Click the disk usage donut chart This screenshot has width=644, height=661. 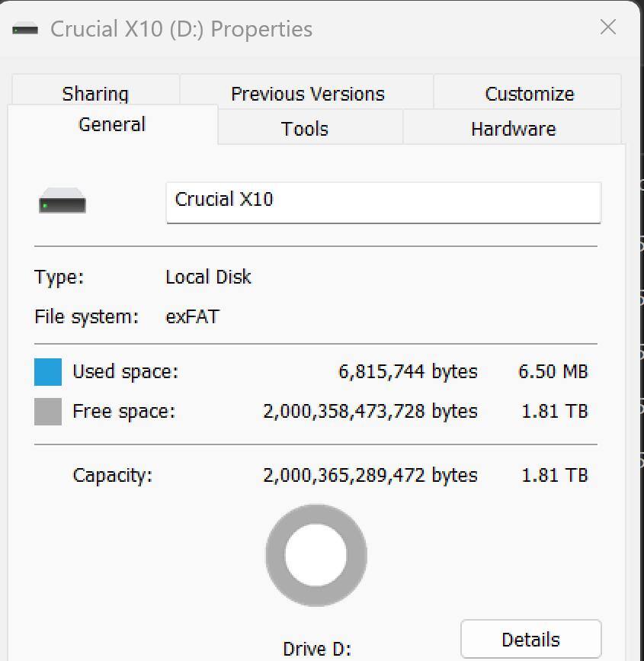click(316, 556)
